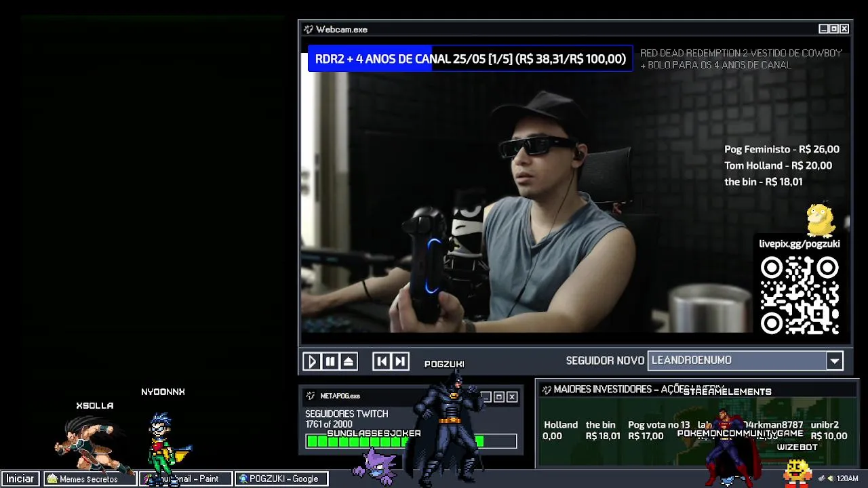Viewport: 868px width, 488px height.
Task: Click the RDR2 donation goal progress bar
Action: [x=470, y=59]
